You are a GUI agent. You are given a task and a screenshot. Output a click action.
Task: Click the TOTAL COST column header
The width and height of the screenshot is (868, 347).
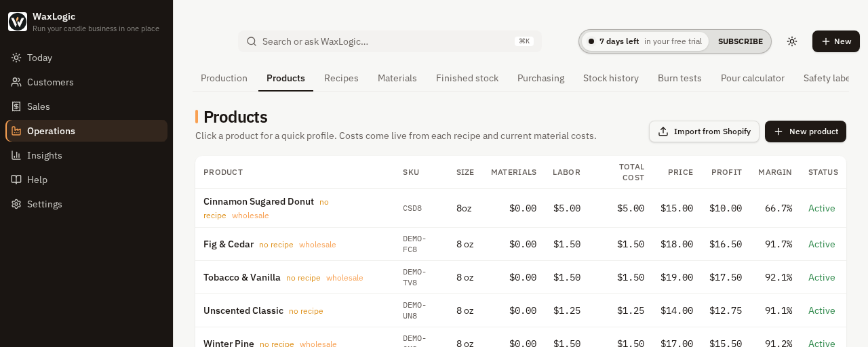632,172
